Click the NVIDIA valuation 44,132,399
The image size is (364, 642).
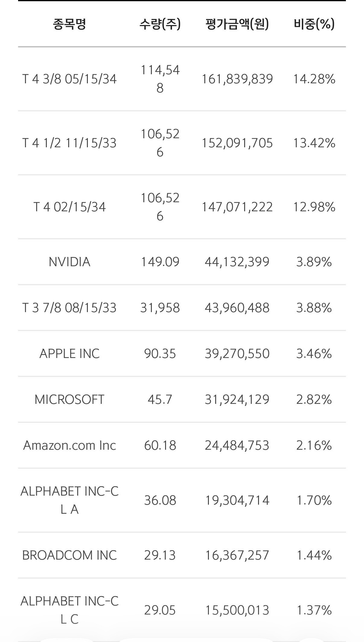[x=237, y=262]
